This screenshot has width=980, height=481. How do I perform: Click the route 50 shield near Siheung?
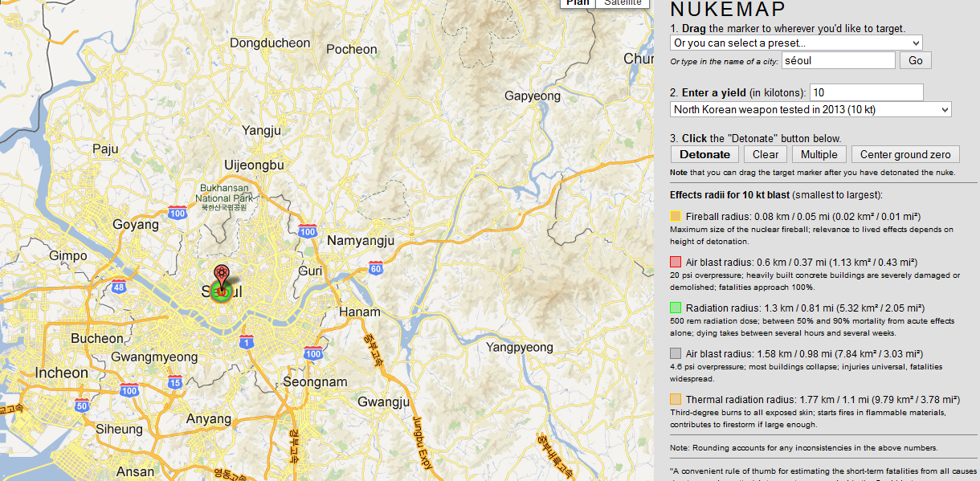[x=81, y=406]
